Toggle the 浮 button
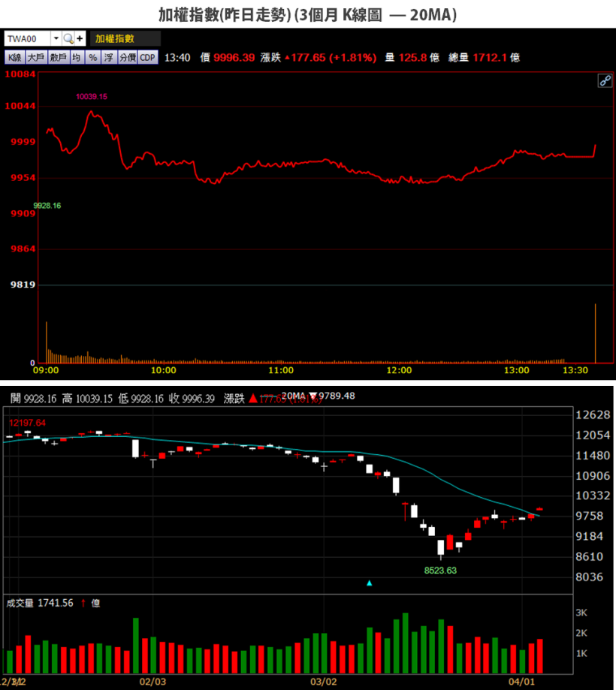This screenshot has height=690, width=616. coord(109,57)
